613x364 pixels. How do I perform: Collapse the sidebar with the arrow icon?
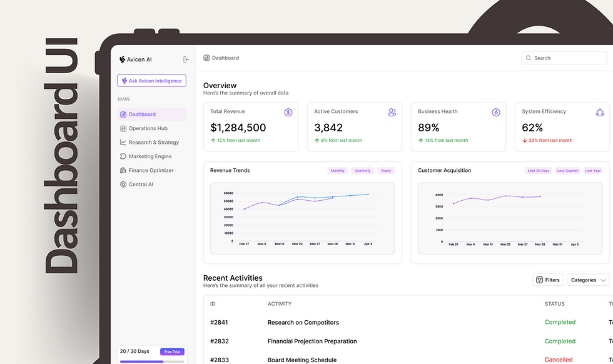pos(186,59)
